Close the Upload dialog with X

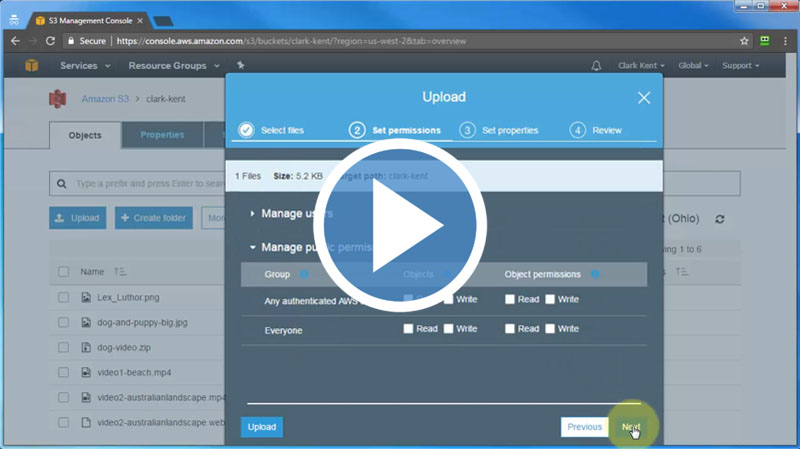644,98
